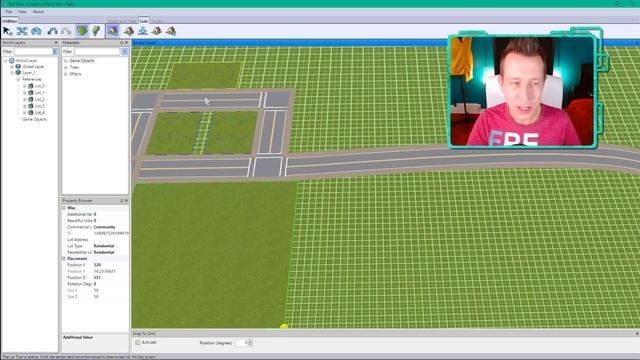Click the Rotation degrees input field

[x=242, y=343]
